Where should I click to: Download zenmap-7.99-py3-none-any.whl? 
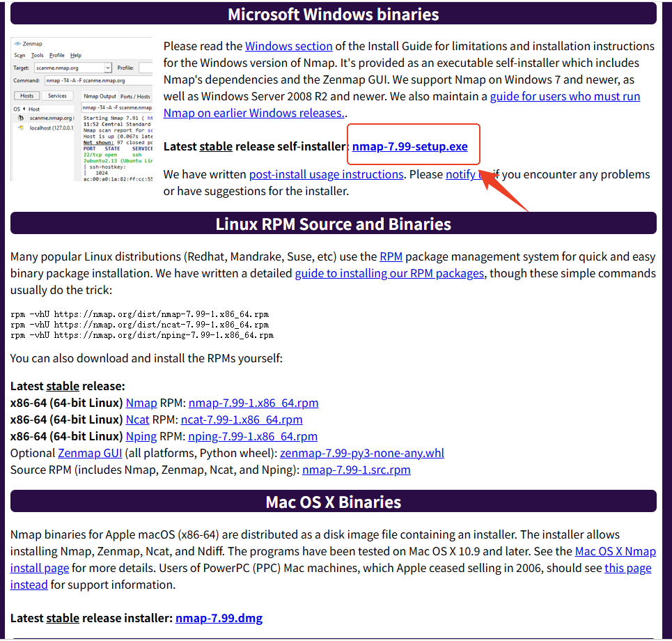[x=362, y=453]
